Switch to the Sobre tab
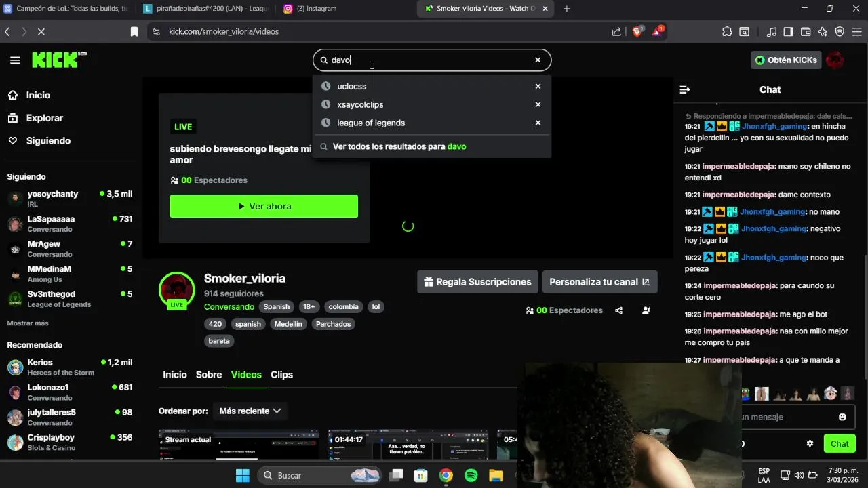868x488 pixels. click(209, 375)
